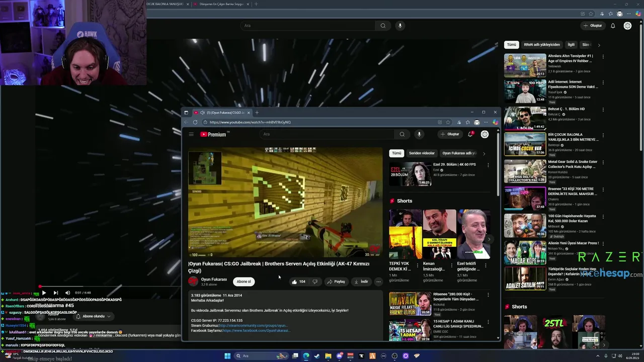Open account avatar menu in front YouTube window
Screen dimensions: 644x362
485,134
